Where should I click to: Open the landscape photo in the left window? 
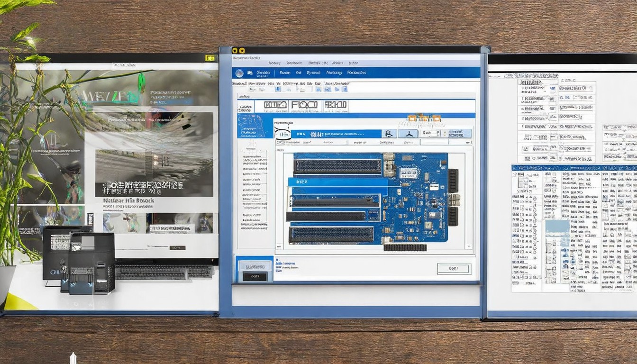[x=154, y=173]
